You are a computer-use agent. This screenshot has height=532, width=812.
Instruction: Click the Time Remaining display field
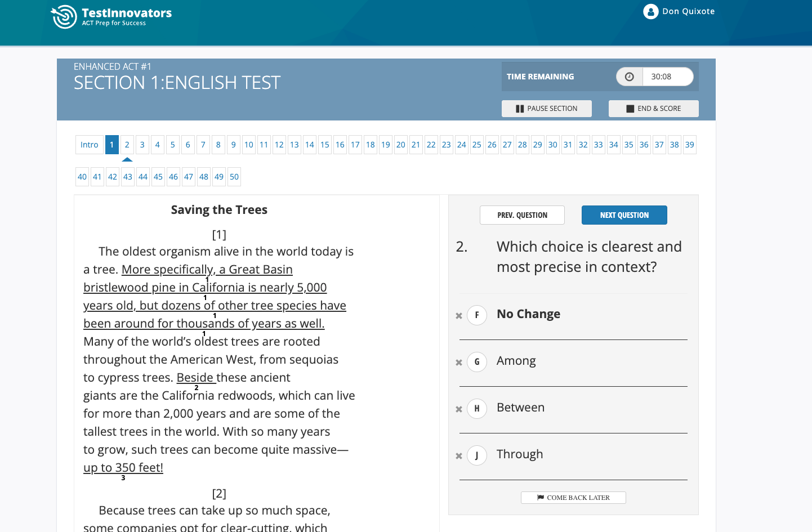point(668,77)
